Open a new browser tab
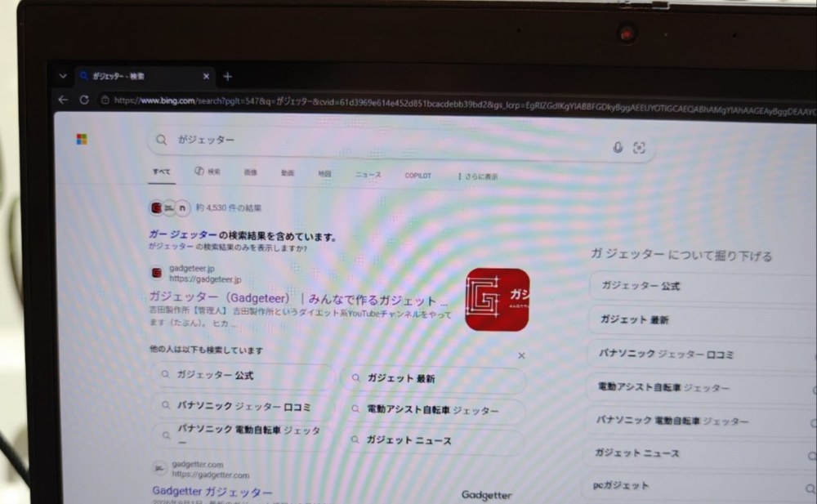The width and height of the screenshot is (817, 504). pos(228,77)
